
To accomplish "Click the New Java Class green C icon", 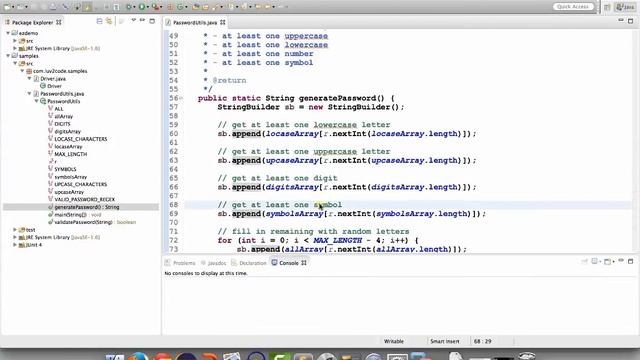I will point(180,7).
